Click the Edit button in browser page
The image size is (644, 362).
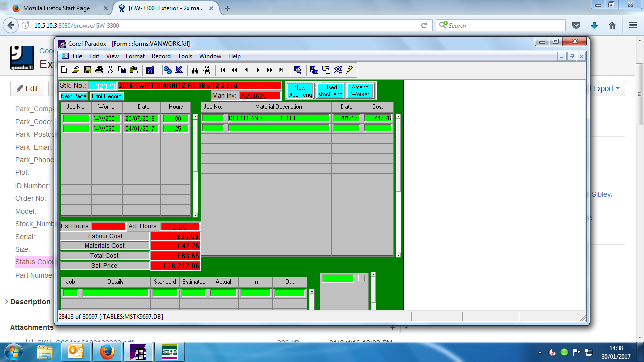(27, 88)
